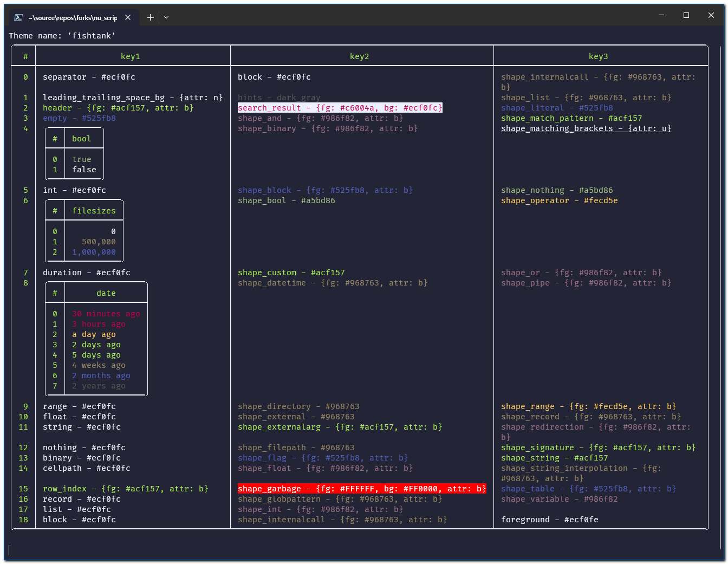Click the 'header - {fg: #acf157, attr: b}' entry
728x564 pixels.
(118, 108)
